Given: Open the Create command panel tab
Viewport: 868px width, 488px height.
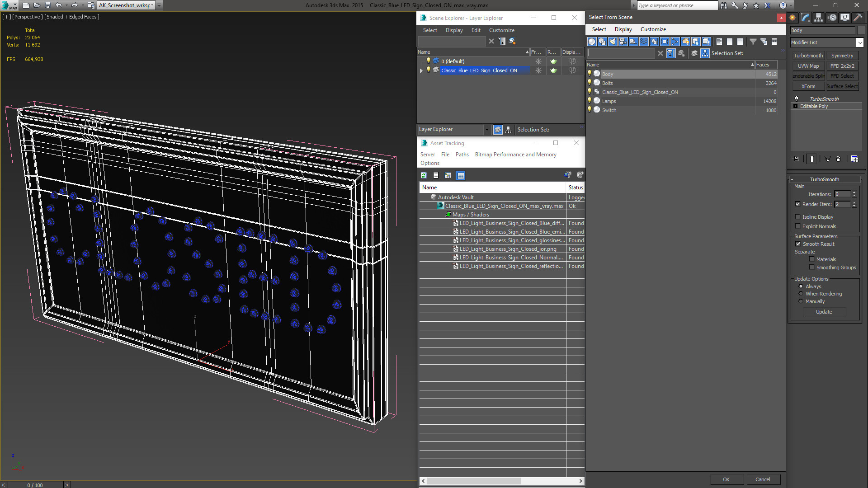Looking at the screenshot, I should pyautogui.click(x=793, y=18).
